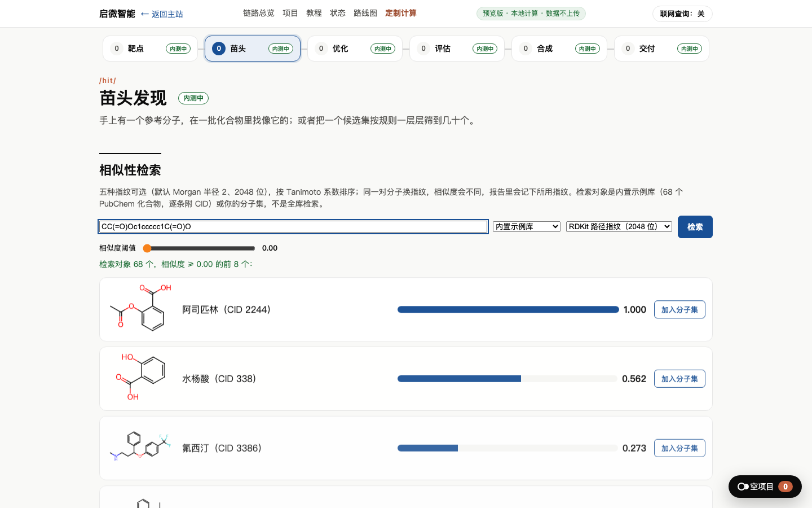
Task: Select the 合成 step tab
Action: tap(559, 49)
